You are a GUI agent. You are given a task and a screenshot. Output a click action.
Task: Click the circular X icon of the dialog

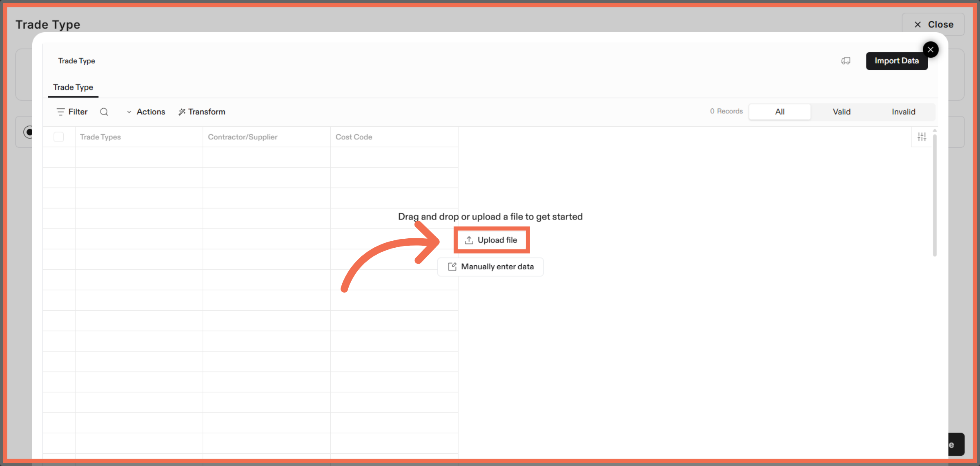point(931,49)
